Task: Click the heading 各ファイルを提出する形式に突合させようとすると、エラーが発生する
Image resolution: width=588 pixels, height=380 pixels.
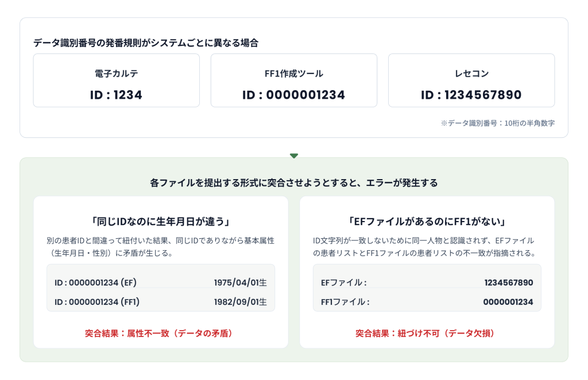Action: point(293,183)
